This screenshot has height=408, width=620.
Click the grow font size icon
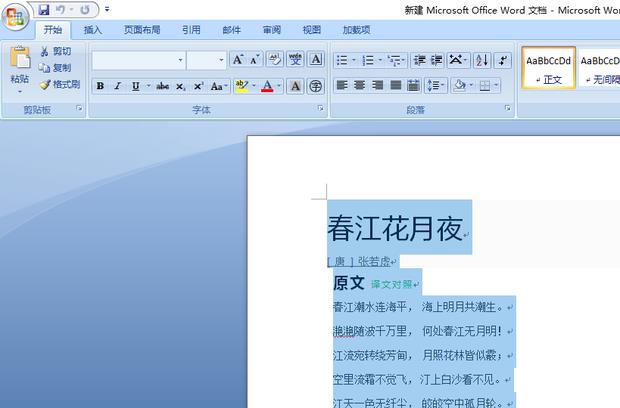238,60
